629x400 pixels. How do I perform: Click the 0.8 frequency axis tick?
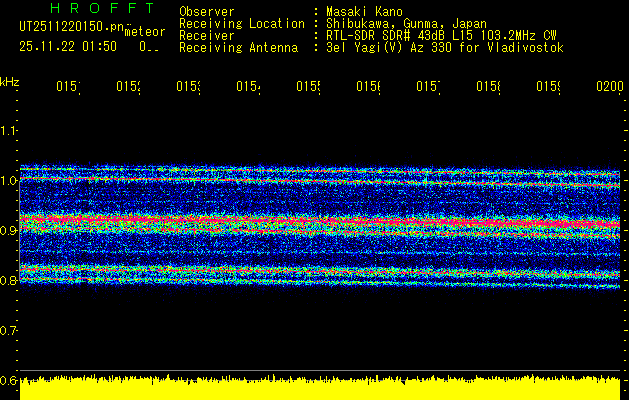click(9, 280)
